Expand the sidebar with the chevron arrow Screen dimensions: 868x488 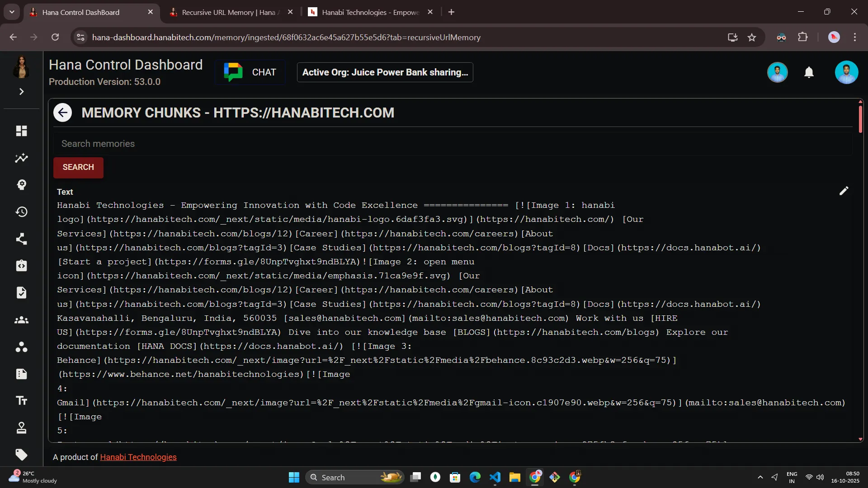point(21,92)
